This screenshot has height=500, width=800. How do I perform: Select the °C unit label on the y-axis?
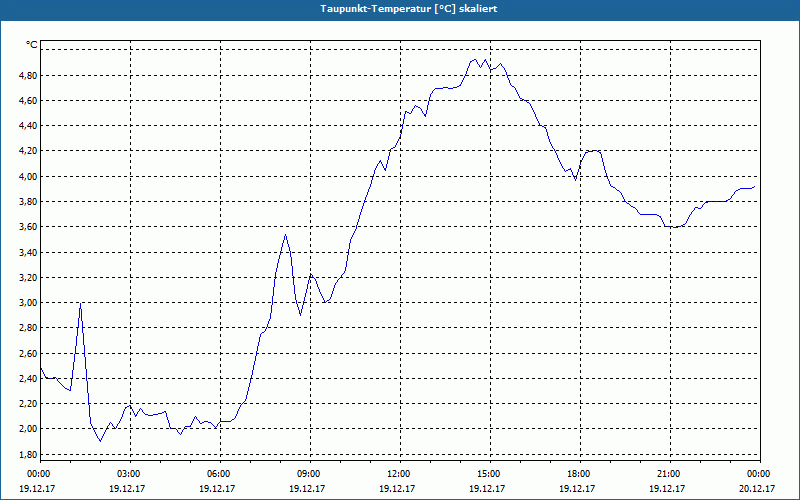coord(32,45)
